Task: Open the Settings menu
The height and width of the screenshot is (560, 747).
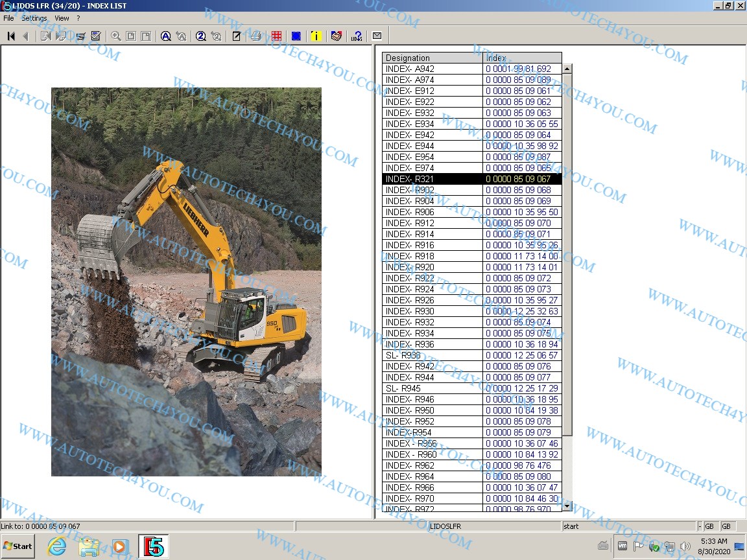Action: pyautogui.click(x=34, y=18)
